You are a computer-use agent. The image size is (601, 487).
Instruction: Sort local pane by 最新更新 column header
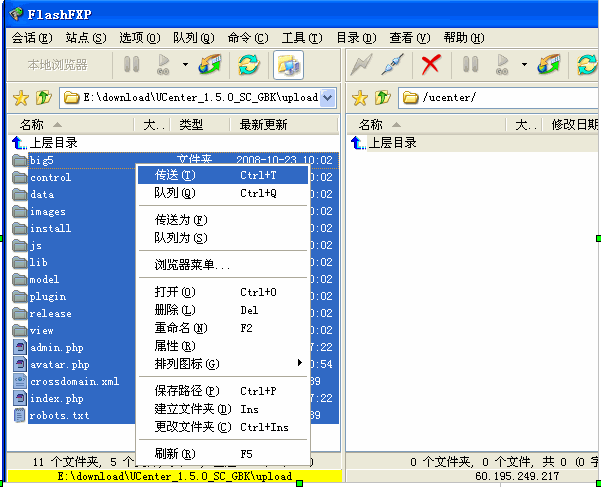(x=284, y=125)
